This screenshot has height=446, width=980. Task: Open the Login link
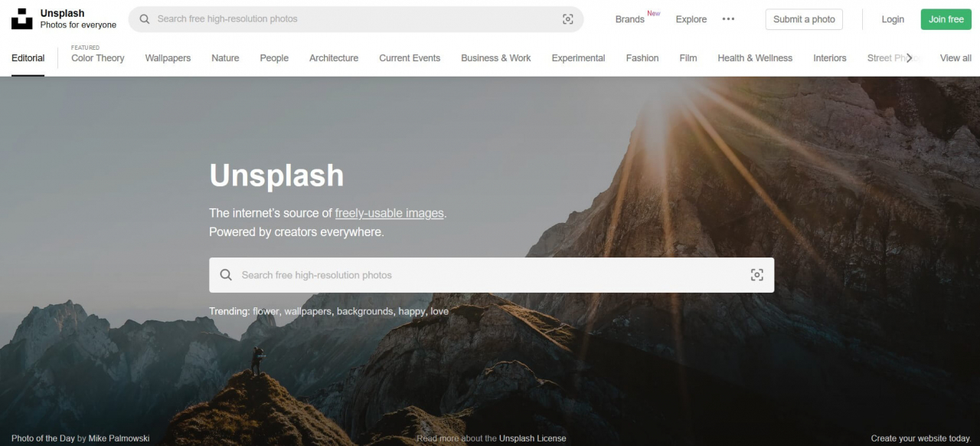click(892, 19)
